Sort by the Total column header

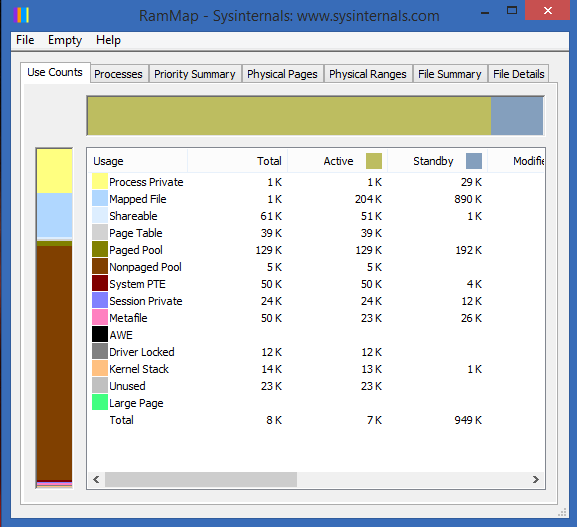click(x=237, y=161)
